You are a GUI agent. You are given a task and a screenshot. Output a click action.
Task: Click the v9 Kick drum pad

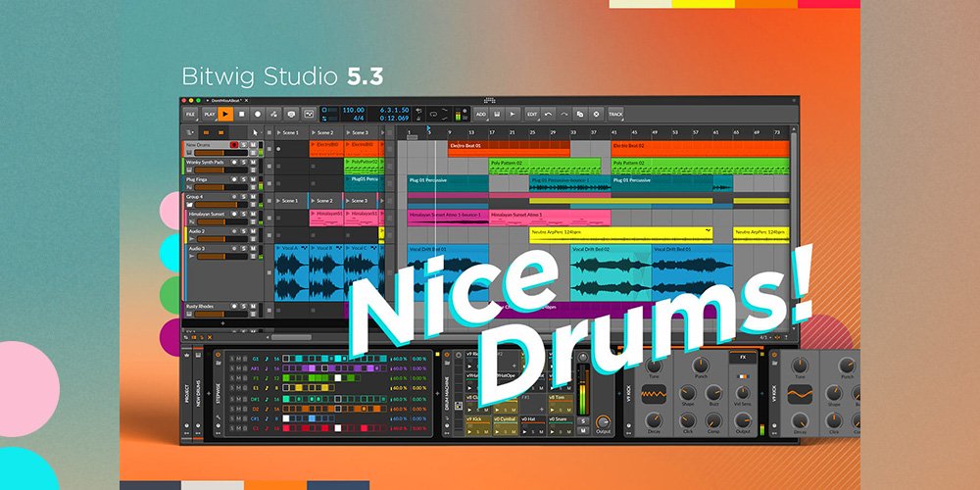point(478,425)
